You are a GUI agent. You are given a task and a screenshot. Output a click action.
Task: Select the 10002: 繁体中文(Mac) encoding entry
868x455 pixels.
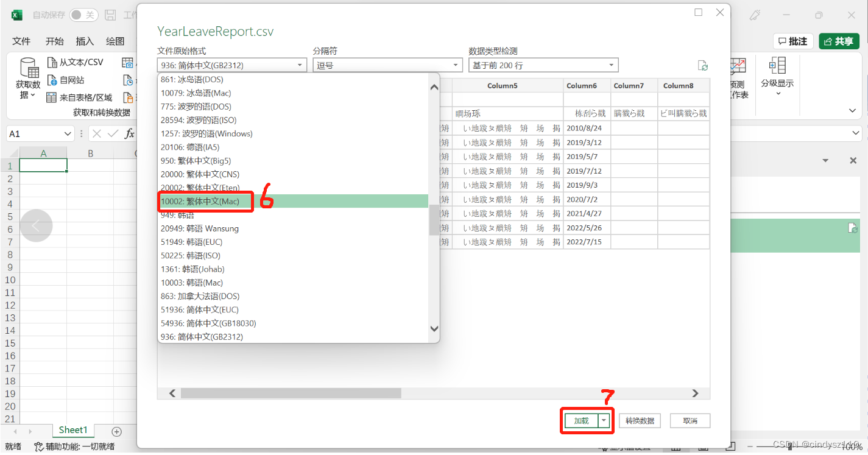205,201
